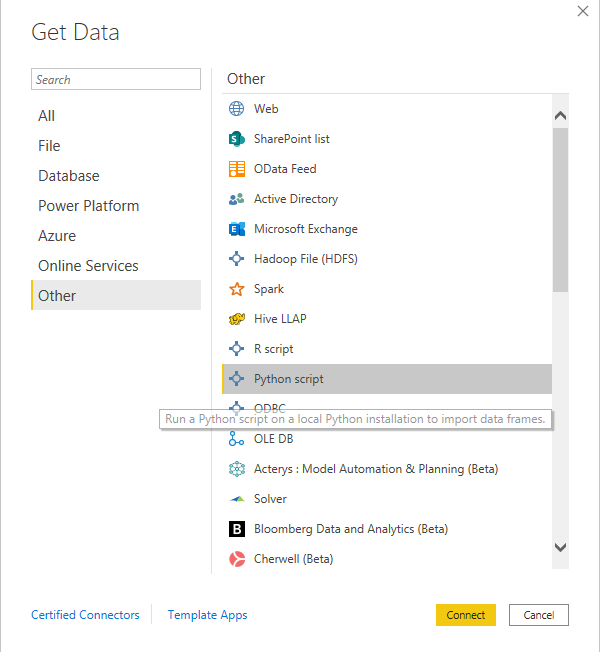600x652 pixels.
Task: Click the Hadoop File (HDFS) connector icon
Action: (x=237, y=259)
